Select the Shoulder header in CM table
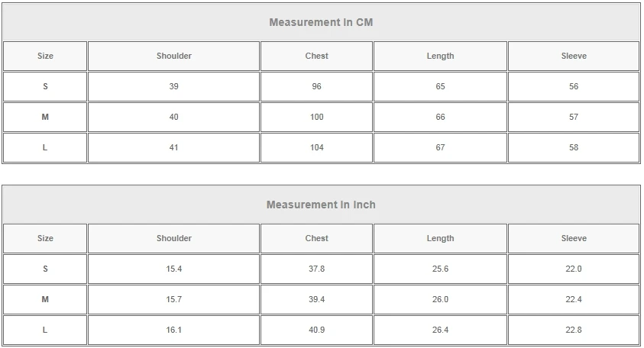 pos(174,56)
